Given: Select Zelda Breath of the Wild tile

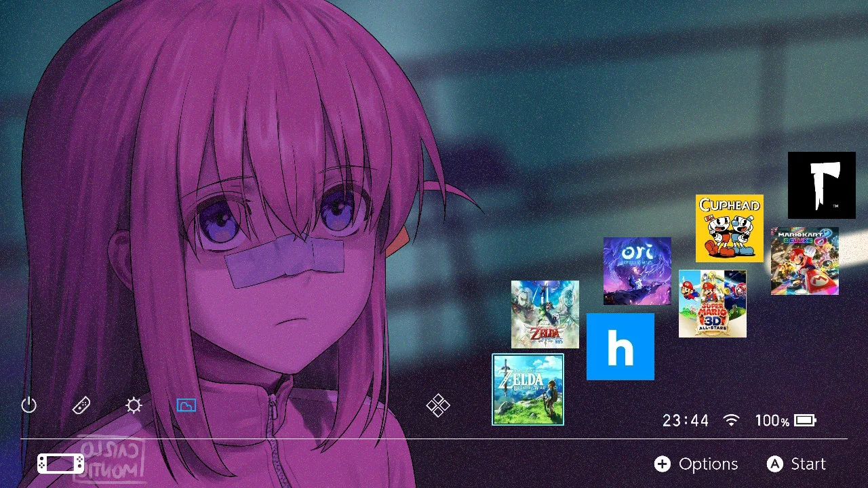Looking at the screenshot, I should point(528,389).
